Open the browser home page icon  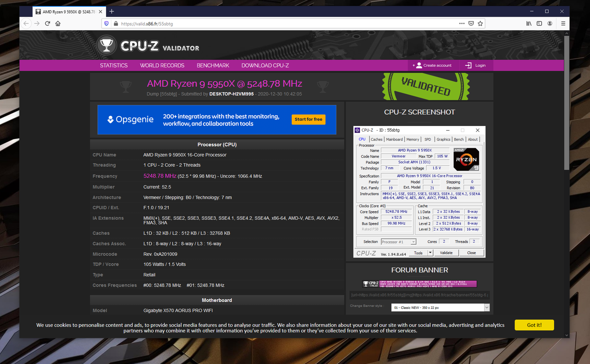58,24
